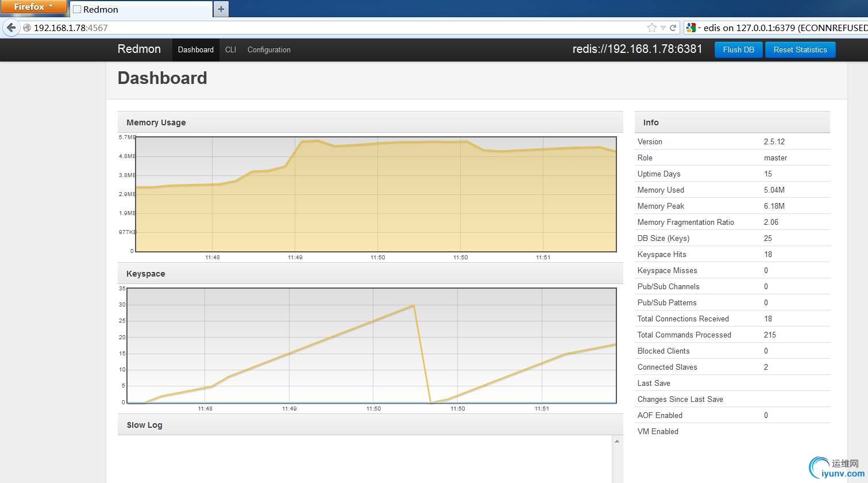Click the Flush DB button

pyautogui.click(x=739, y=50)
